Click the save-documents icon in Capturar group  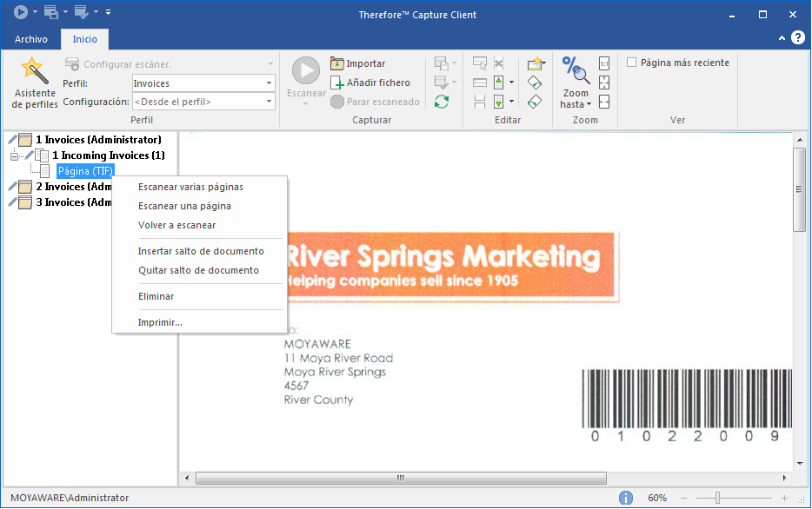pos(442,63)
